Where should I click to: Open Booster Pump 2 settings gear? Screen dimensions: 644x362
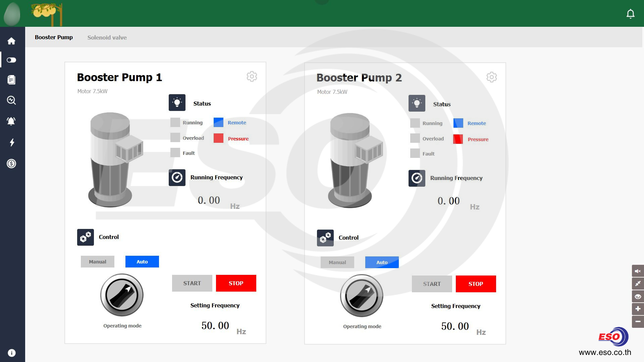(x=491, y=77)
